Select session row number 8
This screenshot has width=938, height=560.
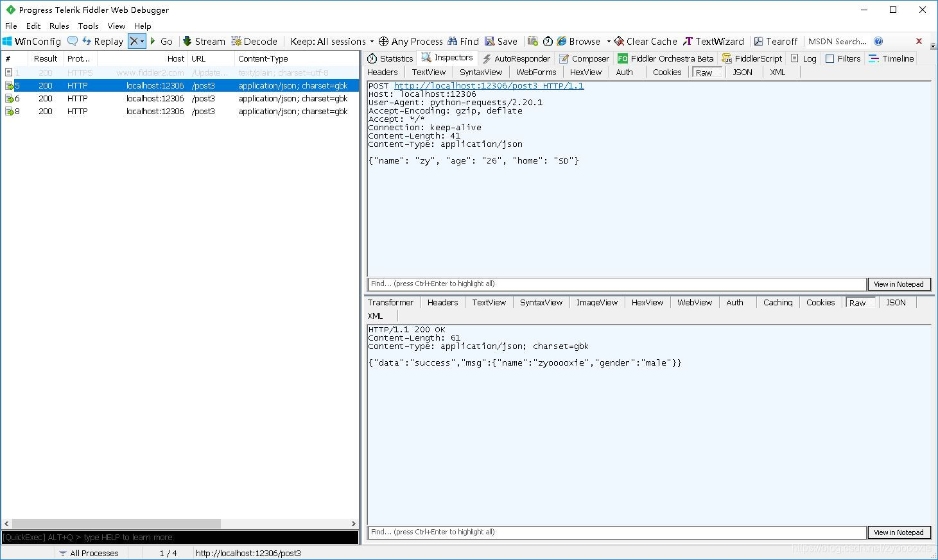[x=180, y=111]
